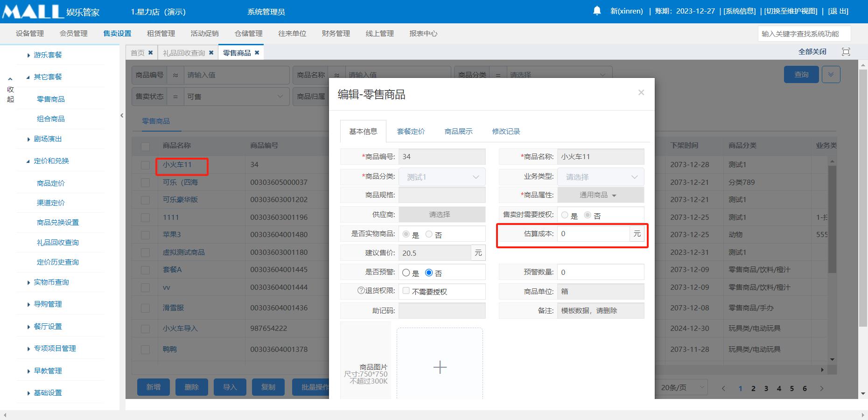Select 是 for 是否预警
The width and height of the screenshot is (868, 420).
click(x=406, y=273)
